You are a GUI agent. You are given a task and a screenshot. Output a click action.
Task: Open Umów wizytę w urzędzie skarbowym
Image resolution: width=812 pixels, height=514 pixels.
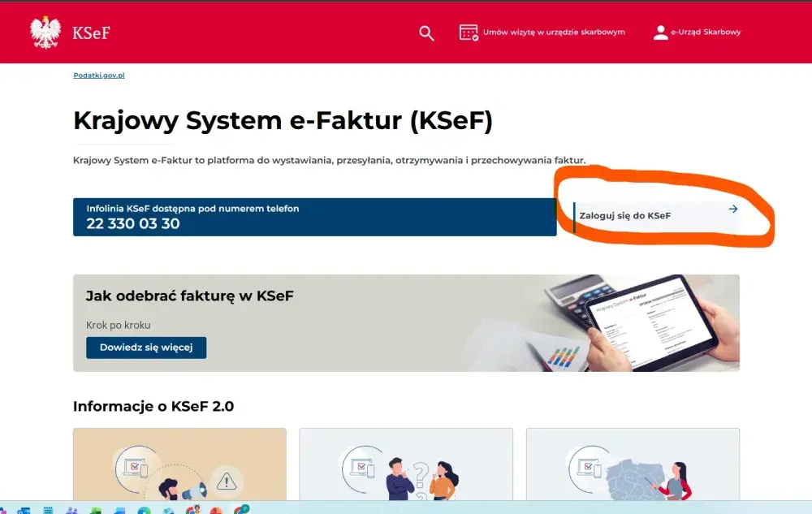[x=542, y=32]
